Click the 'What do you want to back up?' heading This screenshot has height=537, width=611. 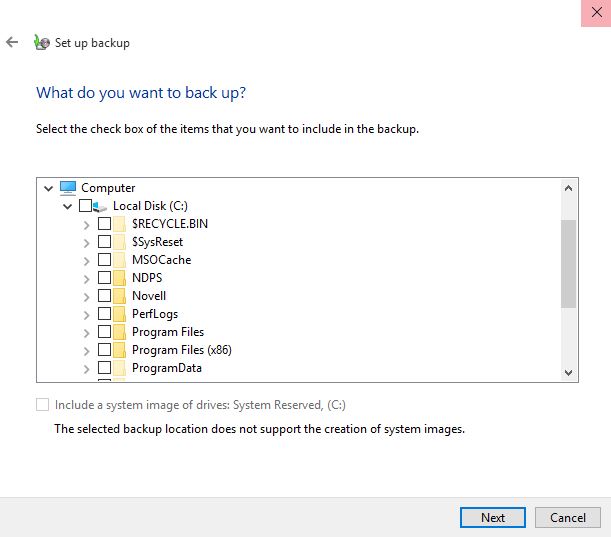click(141, 93)
